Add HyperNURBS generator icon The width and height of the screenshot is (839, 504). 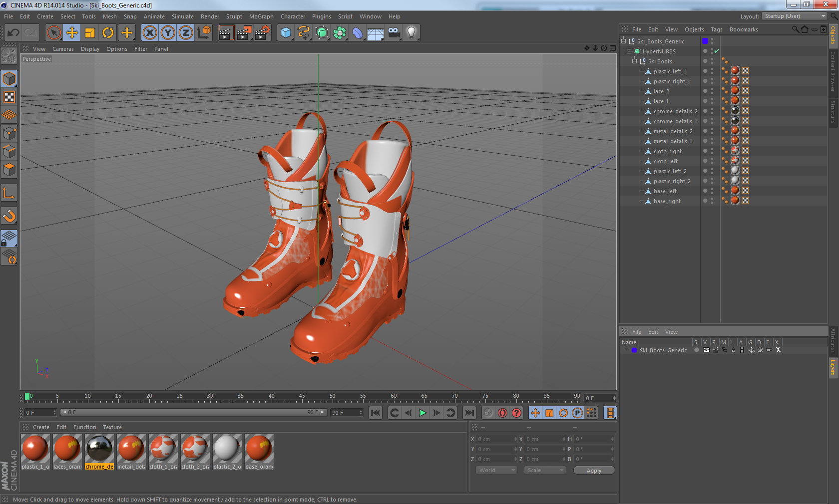click(322, 33)
